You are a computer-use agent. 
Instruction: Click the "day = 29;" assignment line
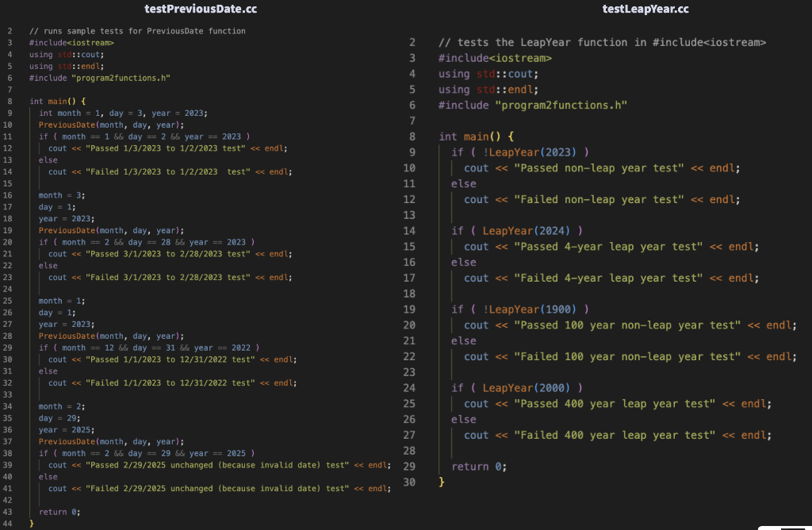pos(59,418)
